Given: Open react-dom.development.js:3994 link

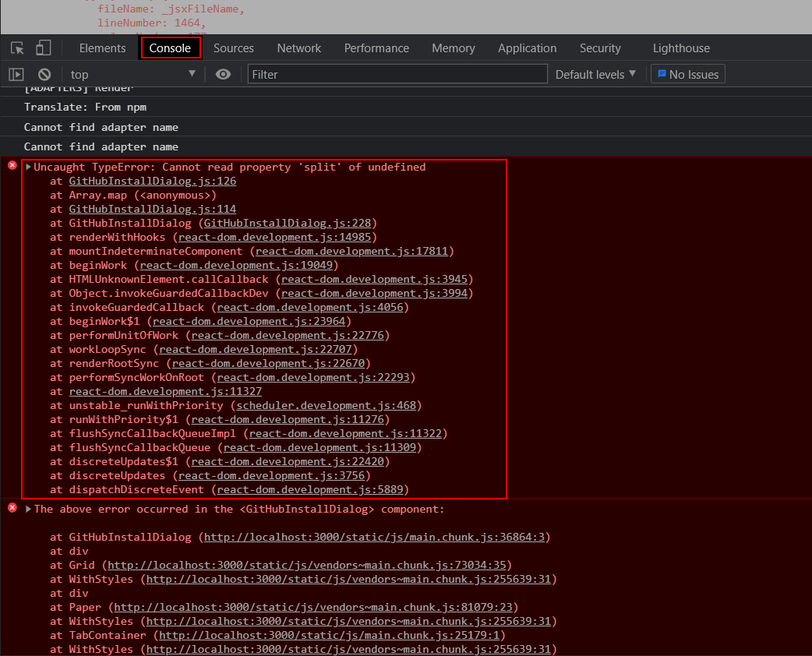Looking at the screenshot, I should pyautogui.click(x=374, y=293).
